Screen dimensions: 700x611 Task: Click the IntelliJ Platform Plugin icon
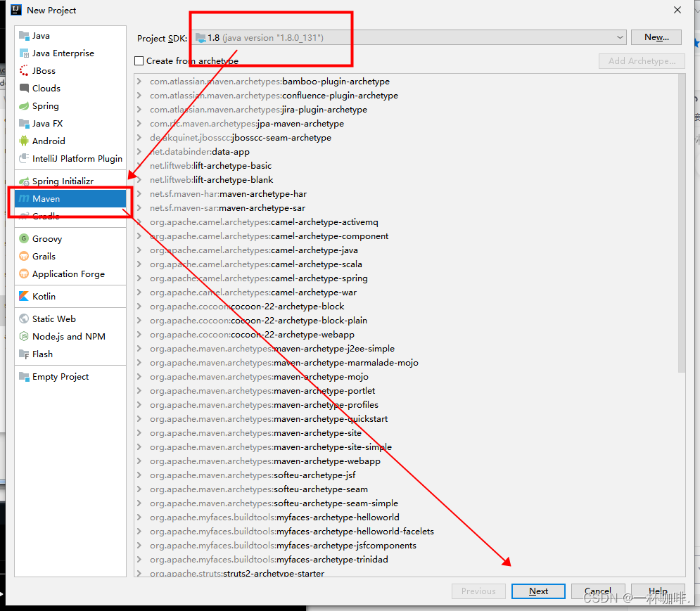24,158
